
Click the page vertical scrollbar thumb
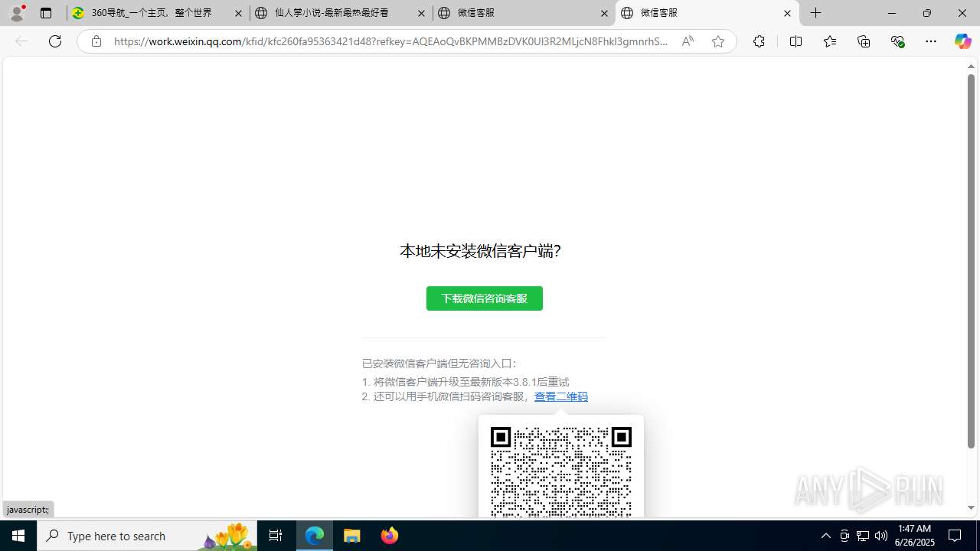971,261
